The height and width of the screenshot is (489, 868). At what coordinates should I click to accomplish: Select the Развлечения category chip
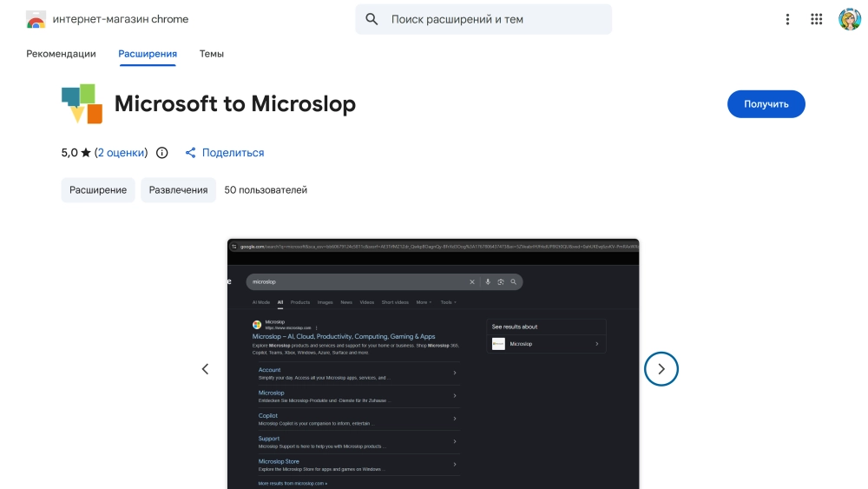[x=178, y=190]
